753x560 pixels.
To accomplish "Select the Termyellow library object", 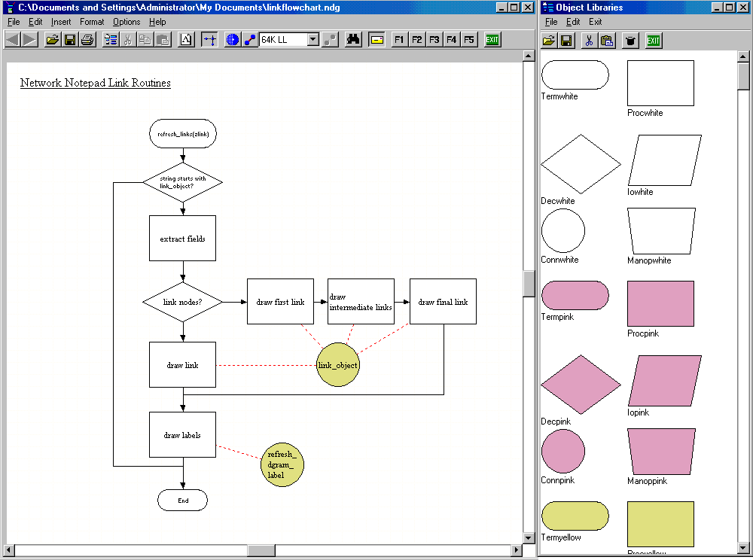I will (575, 516).
